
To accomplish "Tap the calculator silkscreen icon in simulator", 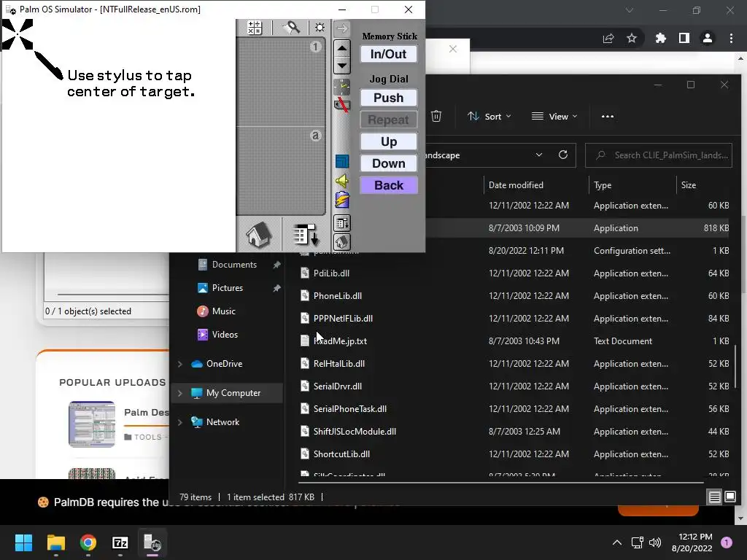I will pyautogui.click(x=255, y=28).
